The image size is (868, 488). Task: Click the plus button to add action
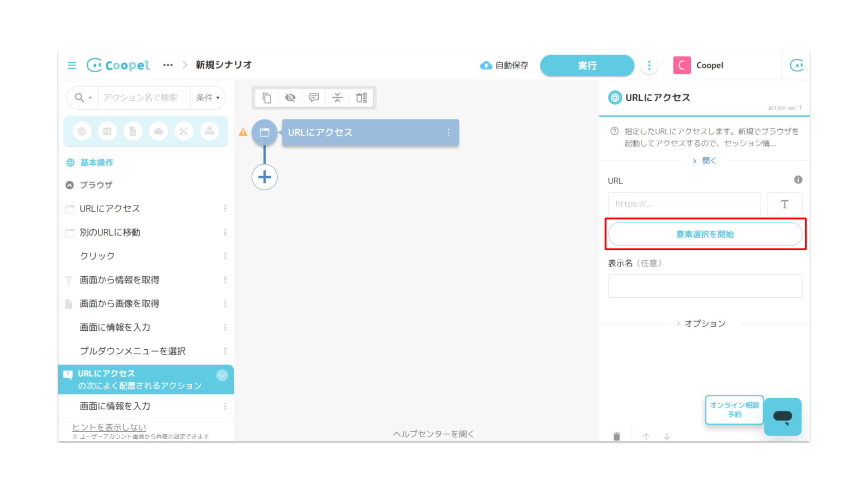(264, 177)
